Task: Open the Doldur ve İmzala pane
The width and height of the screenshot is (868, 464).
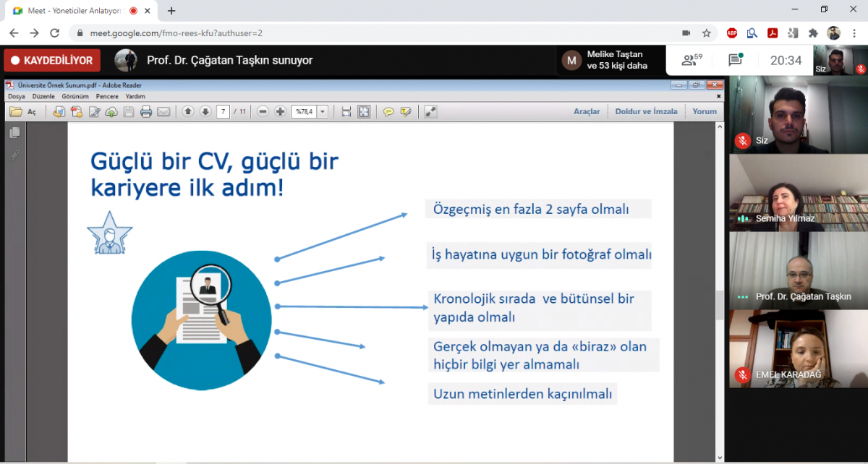Action: coord(647,111)
